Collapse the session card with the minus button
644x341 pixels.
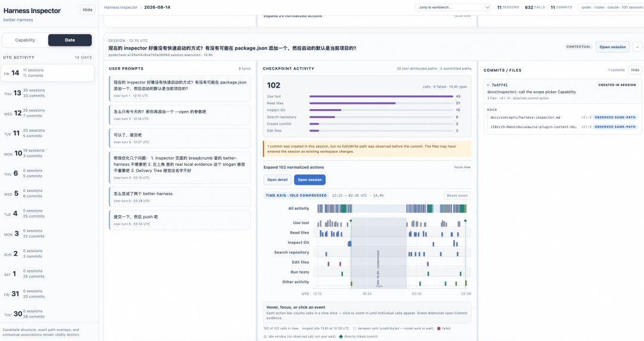(x=637, y=47)
